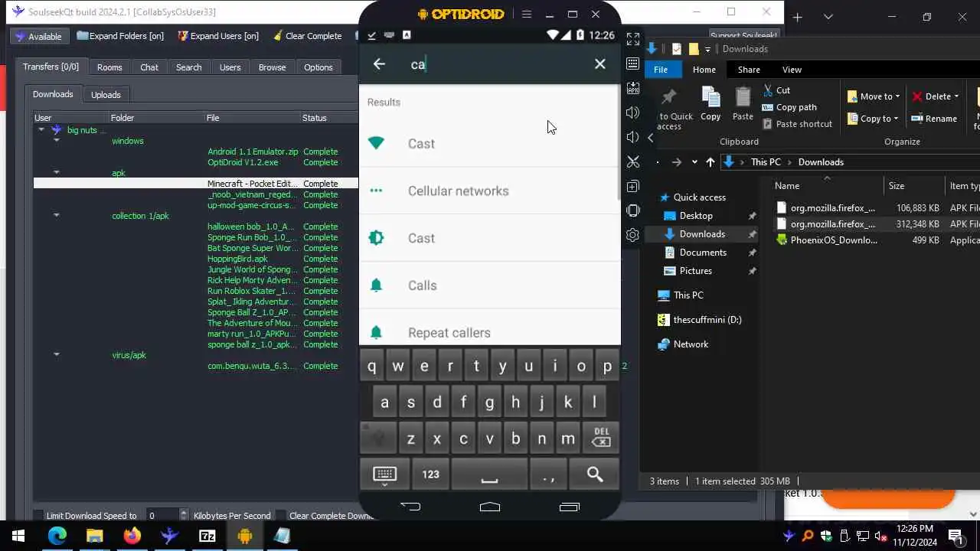The image size is (980, 551).
Task: Click the OptiDroid fullscreen icon
Action: click(632, 38)
